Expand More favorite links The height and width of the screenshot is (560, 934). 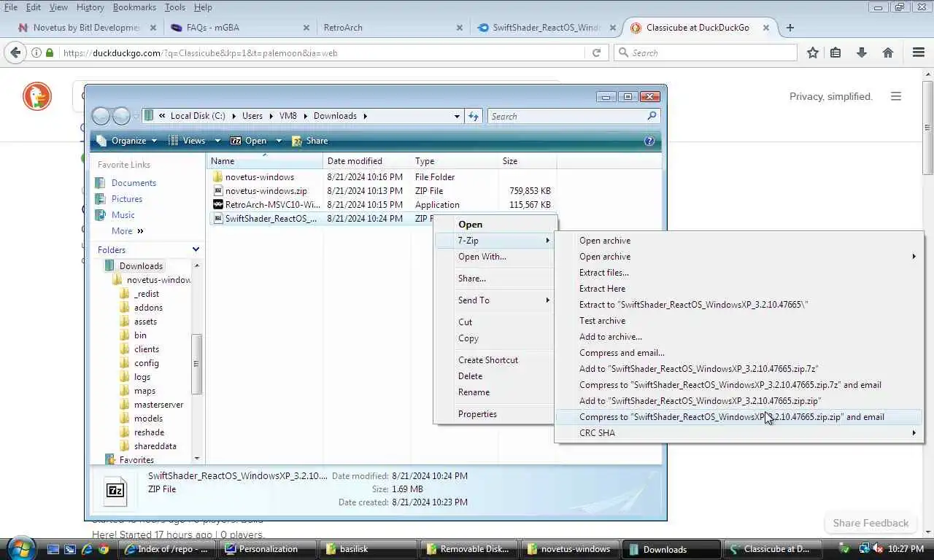pyautogui.click(x=128, y=231)
